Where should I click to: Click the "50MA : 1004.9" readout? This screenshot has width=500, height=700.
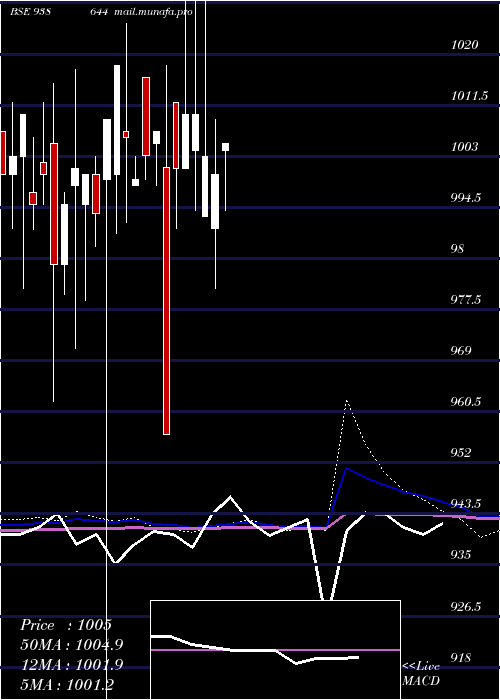(72, 645)
